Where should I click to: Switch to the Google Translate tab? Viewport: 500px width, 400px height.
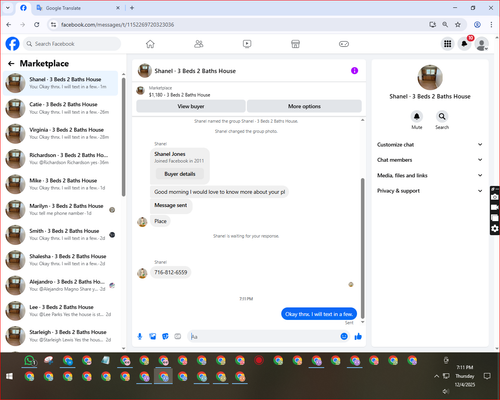tap(78, 8)
